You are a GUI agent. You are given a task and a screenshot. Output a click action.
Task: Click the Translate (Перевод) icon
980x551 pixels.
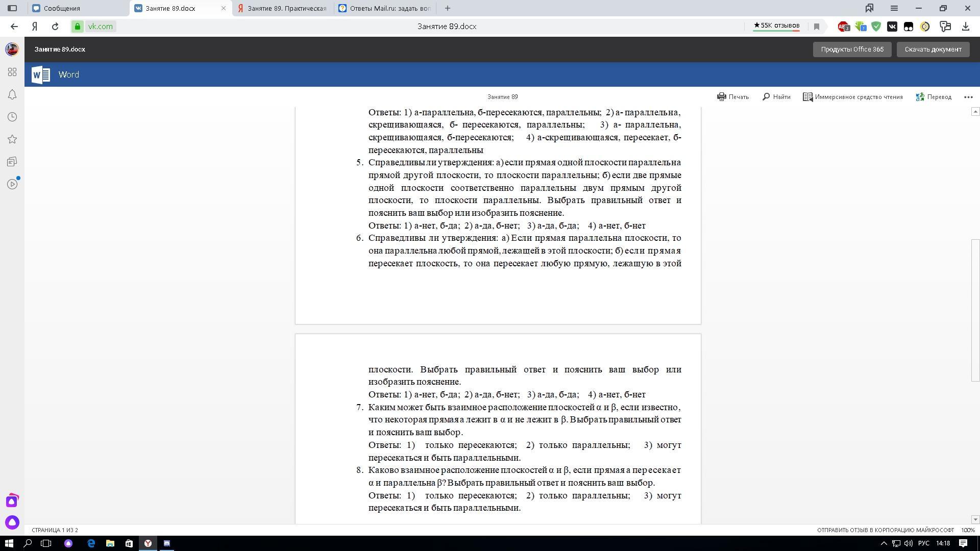coord(920,97)
